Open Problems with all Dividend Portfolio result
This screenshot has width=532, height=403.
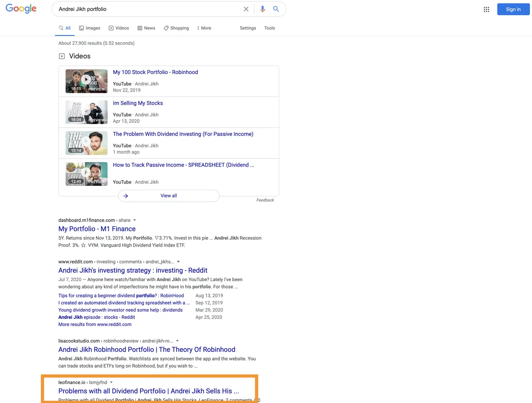(x=148, y=391)
